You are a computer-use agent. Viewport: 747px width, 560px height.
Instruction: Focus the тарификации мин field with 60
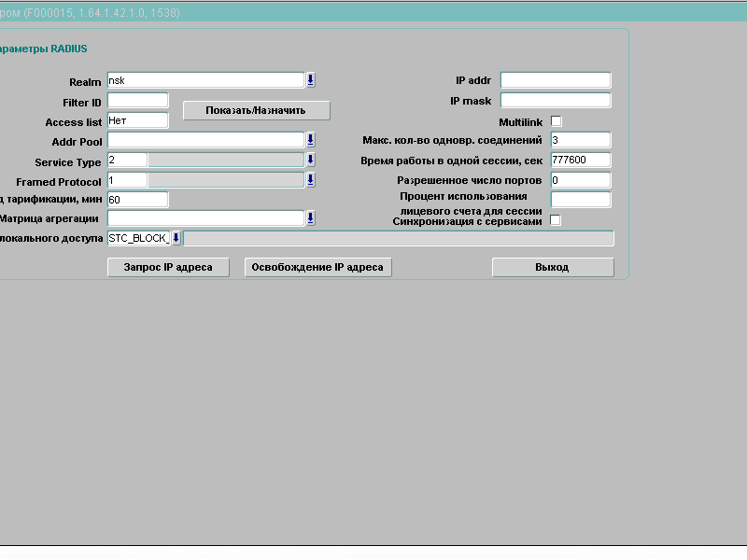tap(137, 200)
